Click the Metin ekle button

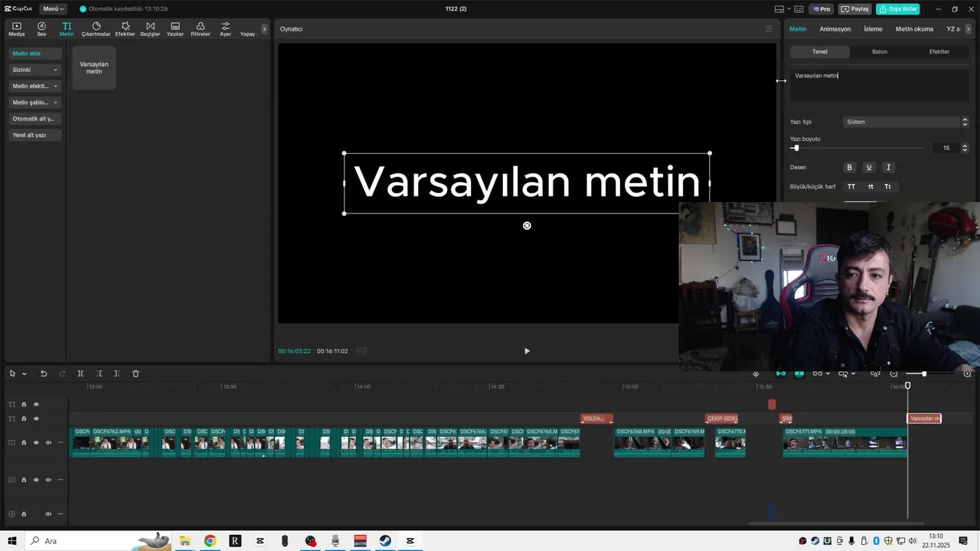click(35, 54)
